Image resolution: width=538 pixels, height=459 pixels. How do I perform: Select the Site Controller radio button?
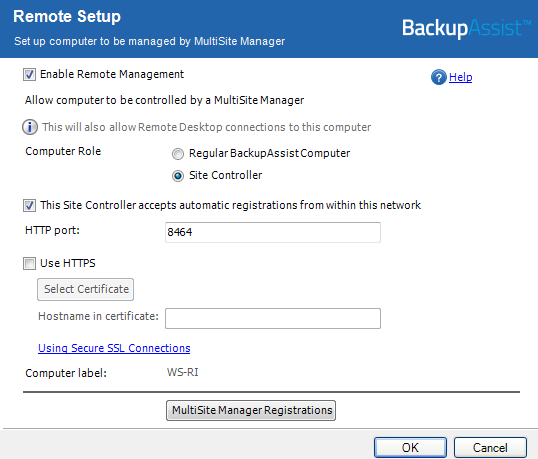tap(178, 176)
